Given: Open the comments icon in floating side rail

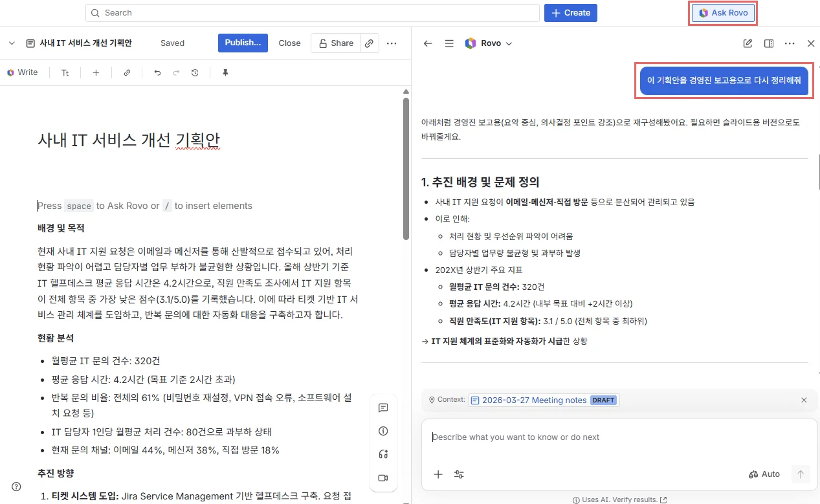Looking at the screenshot, I should click(x=382, y=408).
